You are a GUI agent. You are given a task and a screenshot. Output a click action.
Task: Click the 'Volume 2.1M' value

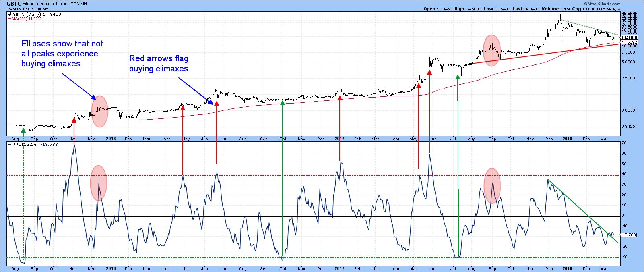555,9
